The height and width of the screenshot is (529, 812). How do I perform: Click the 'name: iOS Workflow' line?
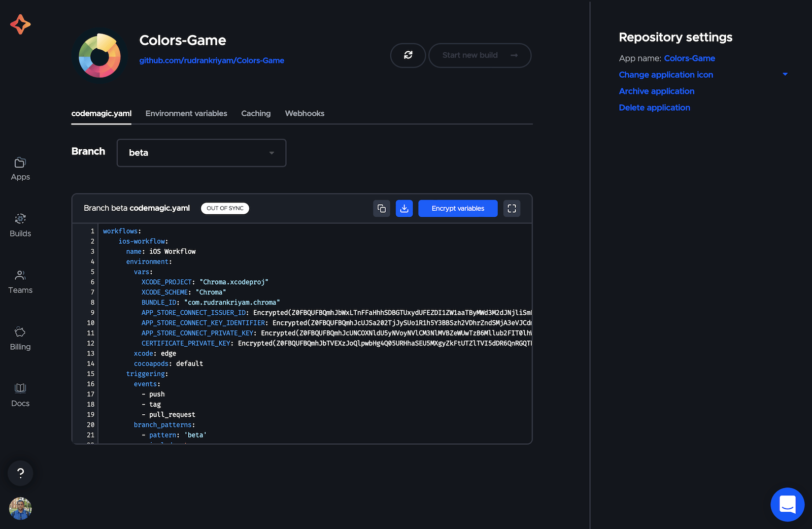click(x=160, y=251)
